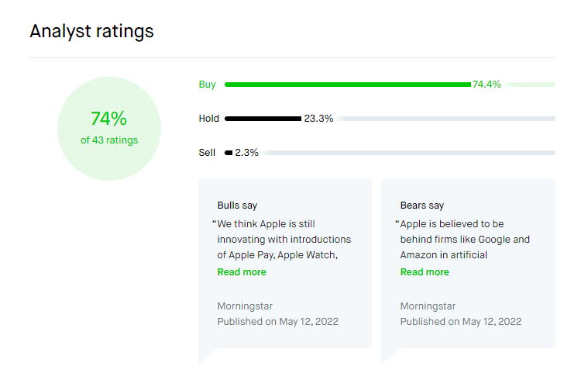This screenshot has width=588, height=387.
Task: Select the Hold label
Action: 209,119
